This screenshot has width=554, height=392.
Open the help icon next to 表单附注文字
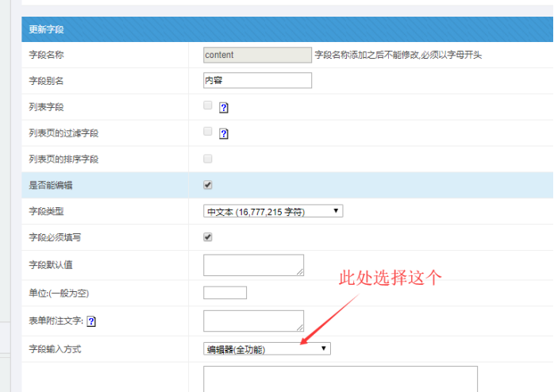click(91, 322)
